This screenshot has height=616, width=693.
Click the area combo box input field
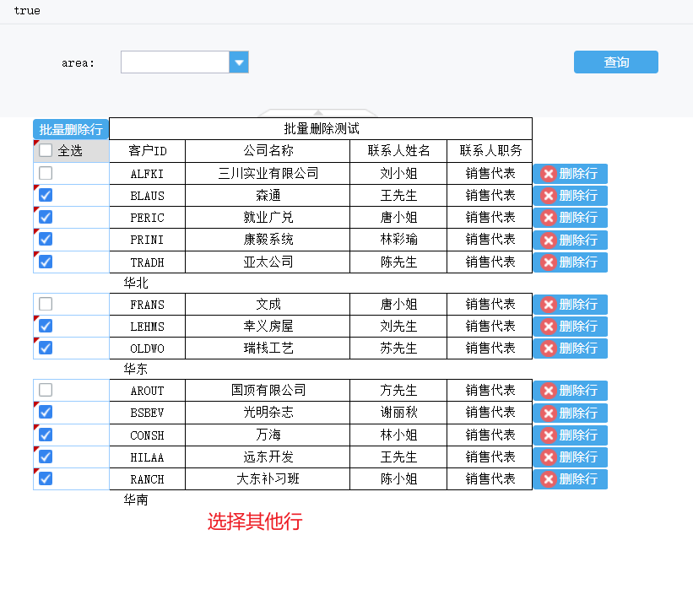pos(175,62)
